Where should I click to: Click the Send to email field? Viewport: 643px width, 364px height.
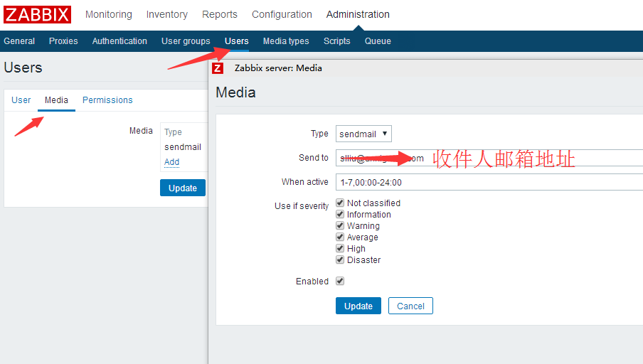click(489, 158)
